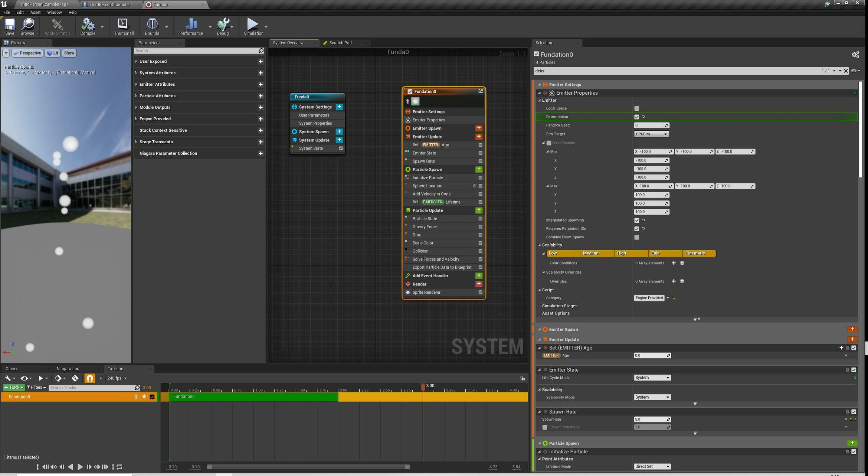Toggle Requires Persistent IDs checkbox
The image size is (868, 476).
637,229
